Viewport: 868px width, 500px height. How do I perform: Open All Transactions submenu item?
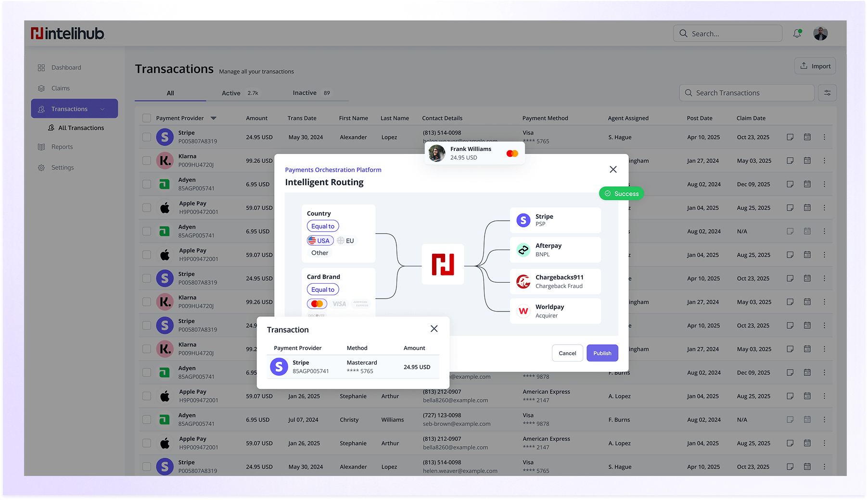pyautogui.click(x=76, y=128)
